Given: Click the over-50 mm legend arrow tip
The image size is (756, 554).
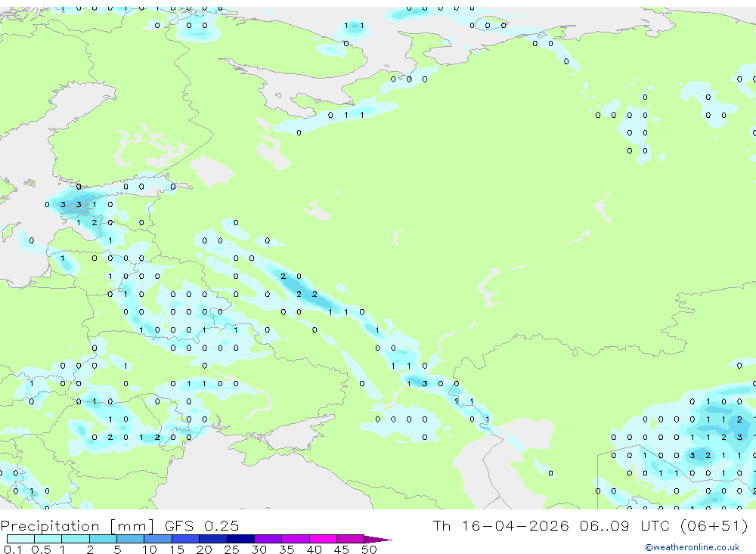Looking at the screenshot, I should tap(378, 540).
